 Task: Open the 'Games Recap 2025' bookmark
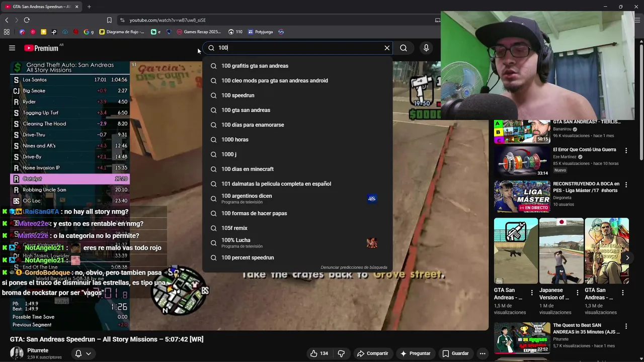pos(199,32)
